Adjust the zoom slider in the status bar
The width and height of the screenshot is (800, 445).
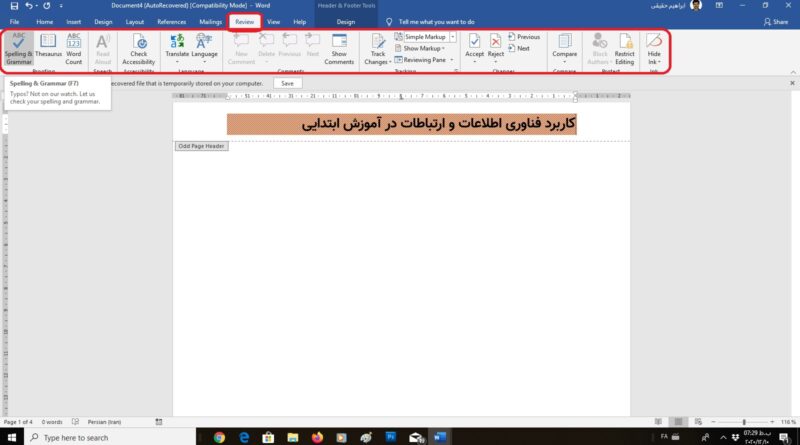744,422
